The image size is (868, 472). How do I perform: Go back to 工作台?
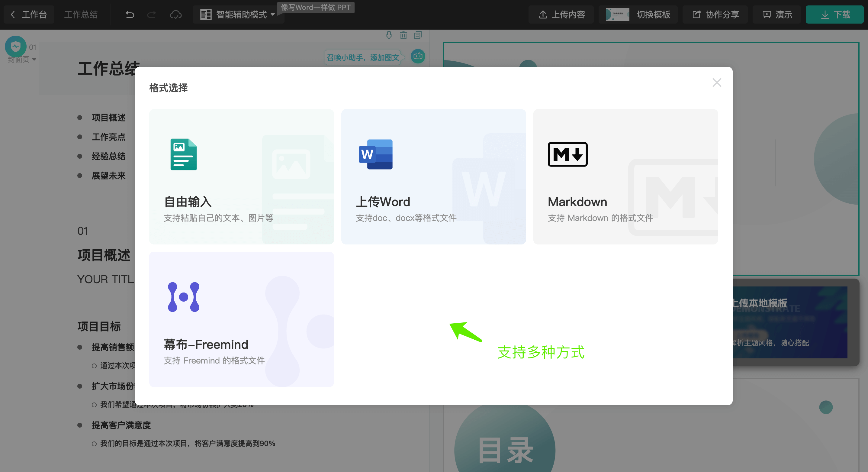pyautogui.click(x=29, y=15)
